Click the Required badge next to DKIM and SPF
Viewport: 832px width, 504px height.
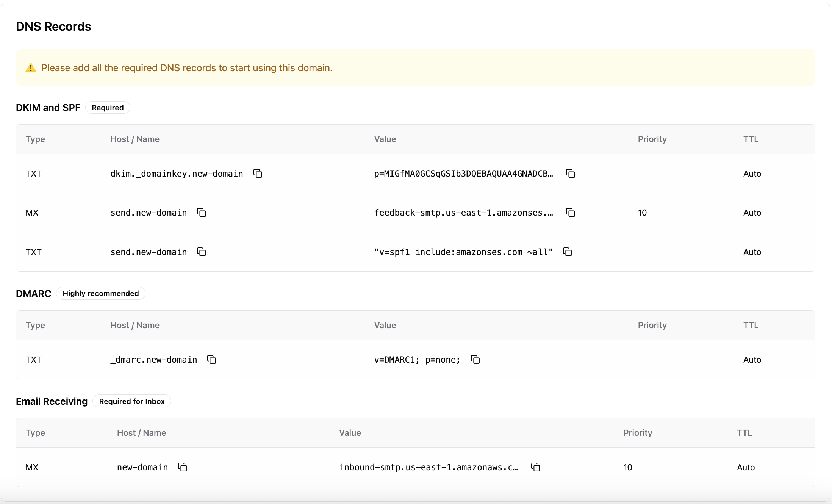pyautogui.click(x=107, y=107)
